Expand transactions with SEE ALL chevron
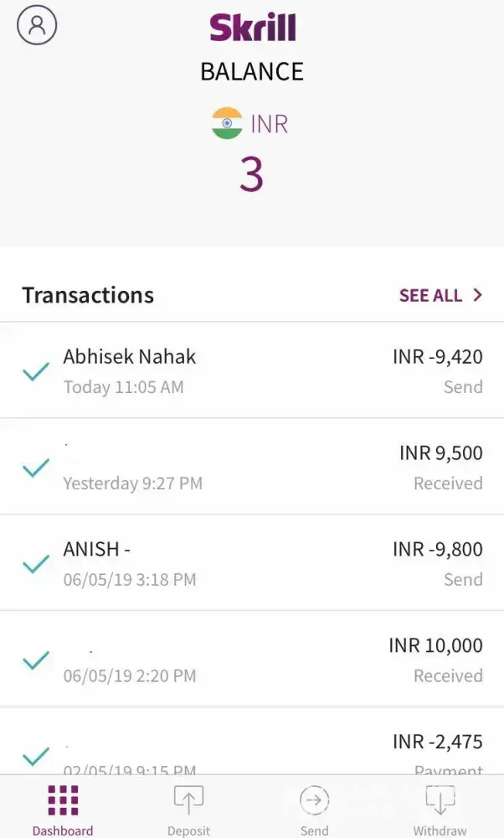Screen dimensions: 504x838 tap(478, 295)
